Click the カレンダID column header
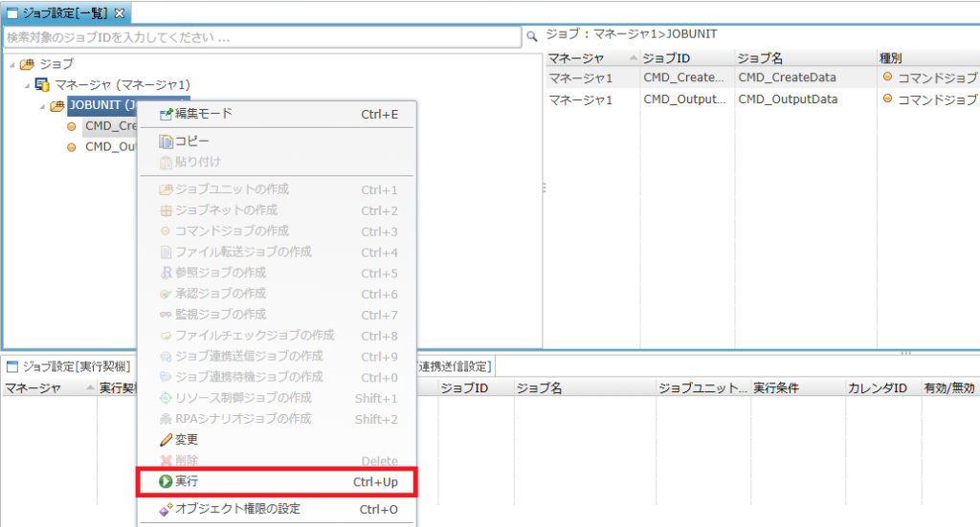Viewport: 980px width, 527px height. pyautogui.click(x=879, y=388)
